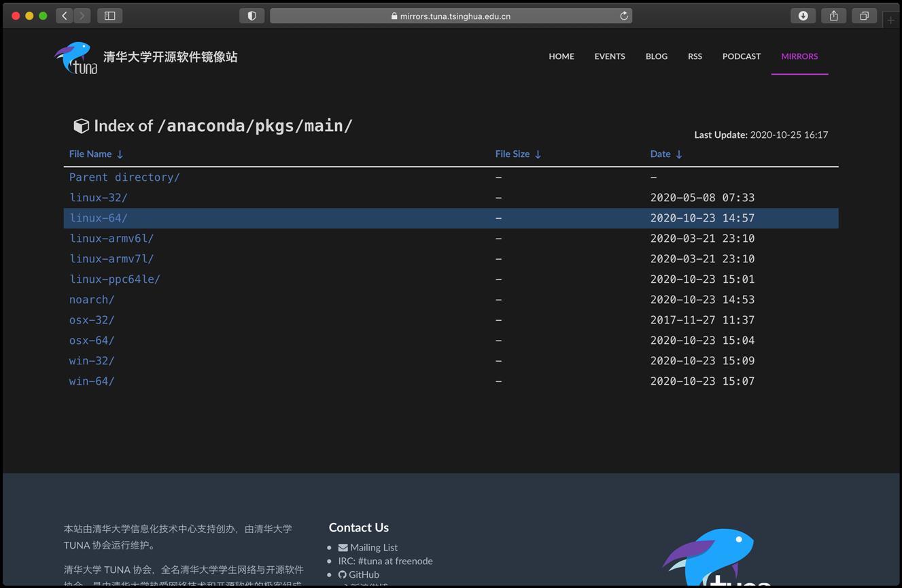Screen dimensions: 902x588
Task: Go forward with Safari's forward arrow
Action: (82, 16)
